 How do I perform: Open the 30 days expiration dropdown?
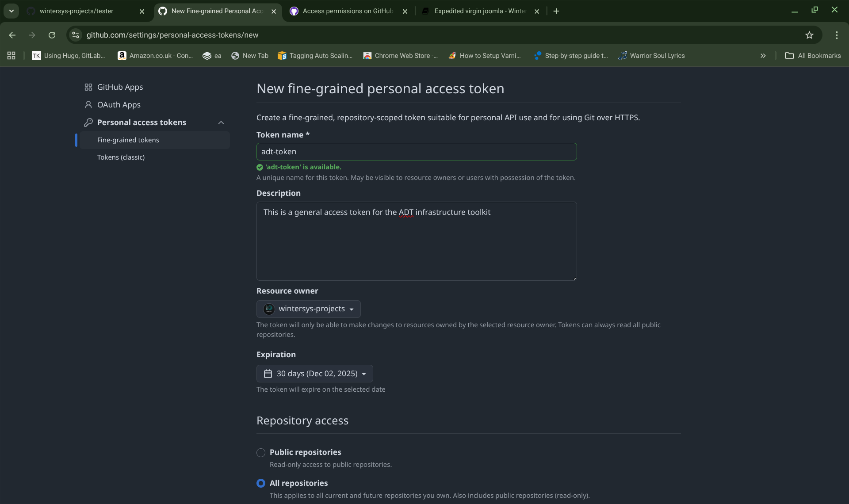[x=315, y=374]
